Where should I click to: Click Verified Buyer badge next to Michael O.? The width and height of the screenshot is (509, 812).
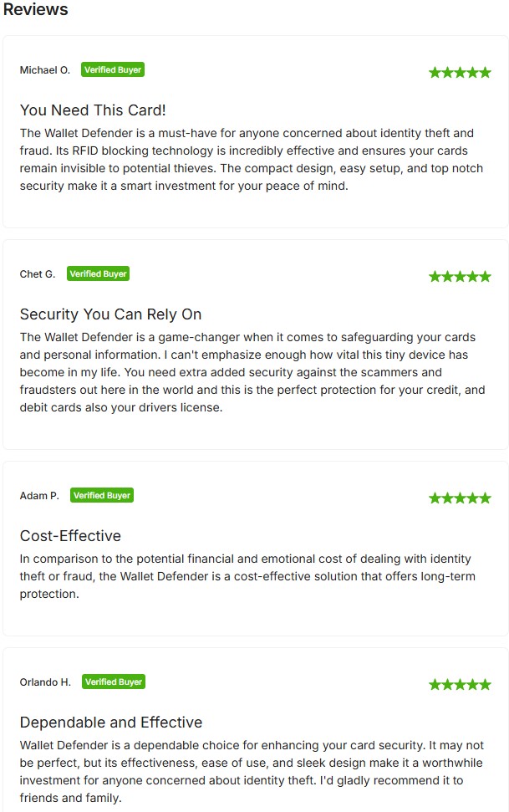pyautogui.click(x=113, y=70)
